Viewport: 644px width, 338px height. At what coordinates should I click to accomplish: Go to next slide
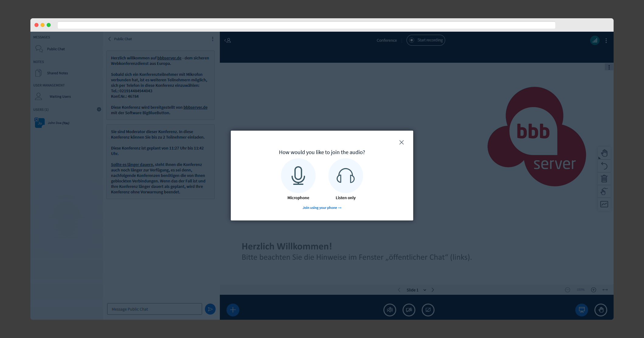point(433,290)
